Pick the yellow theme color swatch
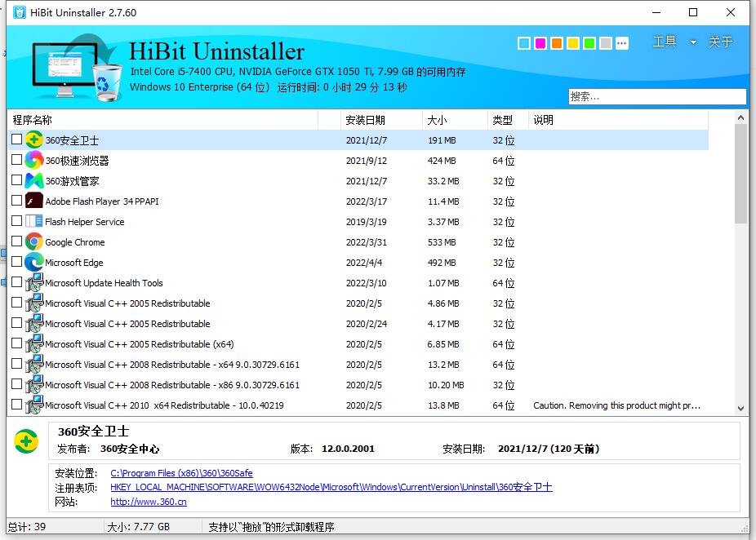 pyautogui.click(x=573, y=43)
